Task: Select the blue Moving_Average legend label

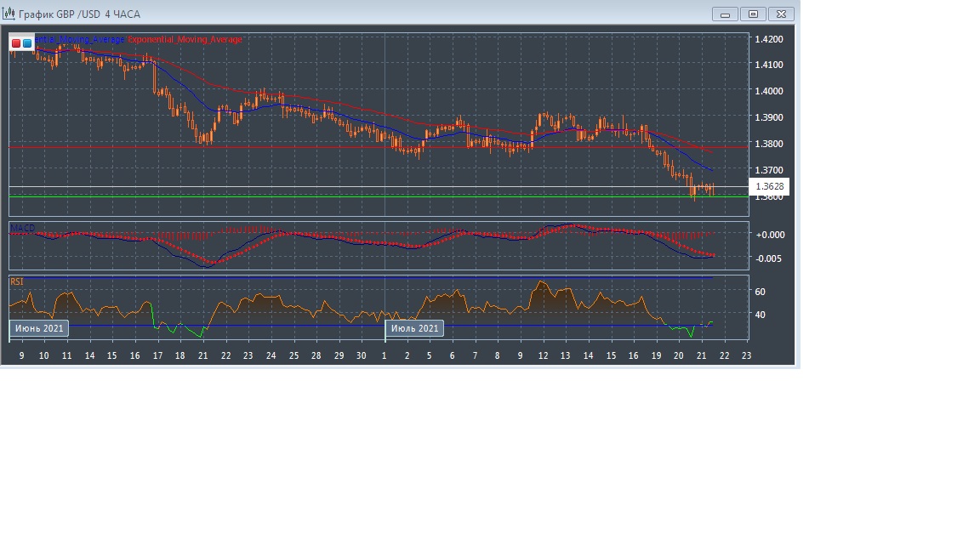Action: [x=79, y=40]
